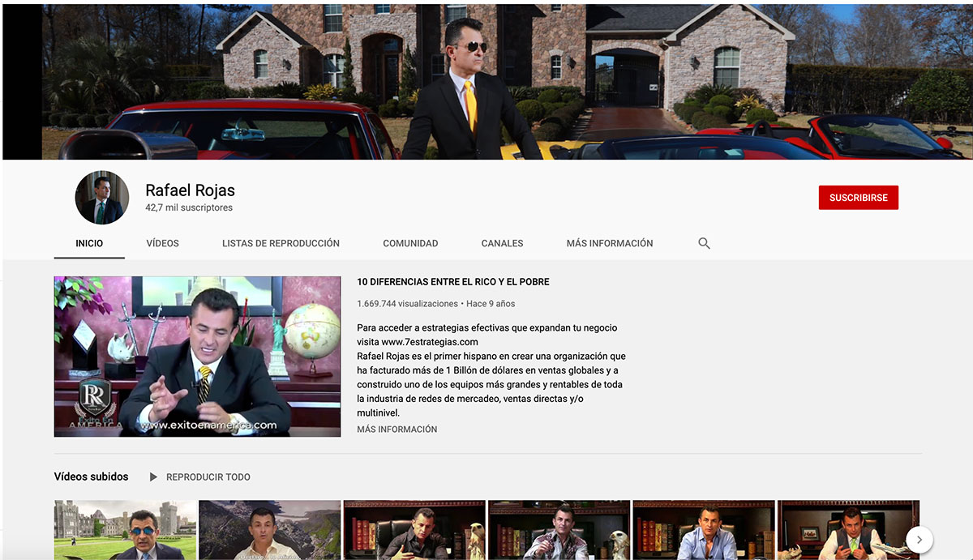This screenshot has width=973, height=560.
Task: Click the 1.669.744 visualizaciones text
Action: [x=407, y=304]
